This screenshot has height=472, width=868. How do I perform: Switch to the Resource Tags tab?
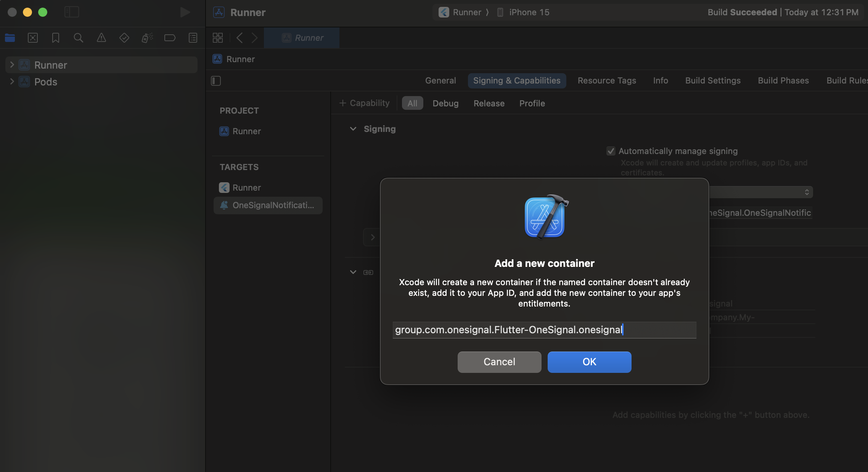click(607, 80)
